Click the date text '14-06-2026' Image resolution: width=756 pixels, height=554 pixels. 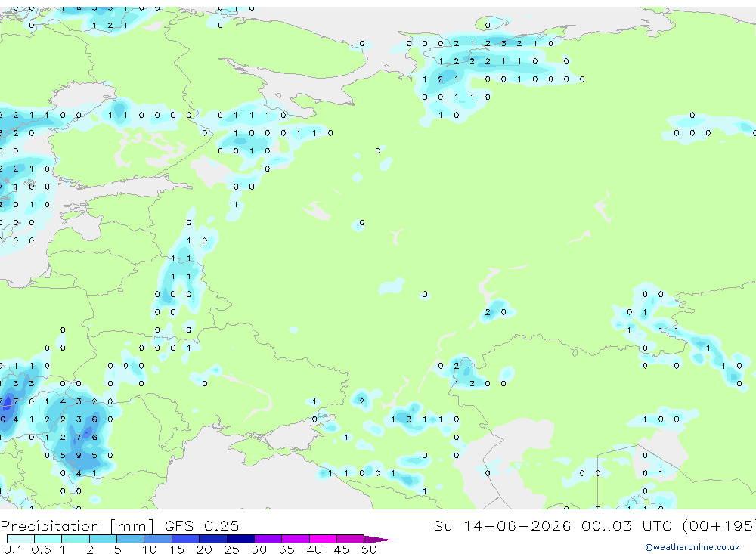517,525
